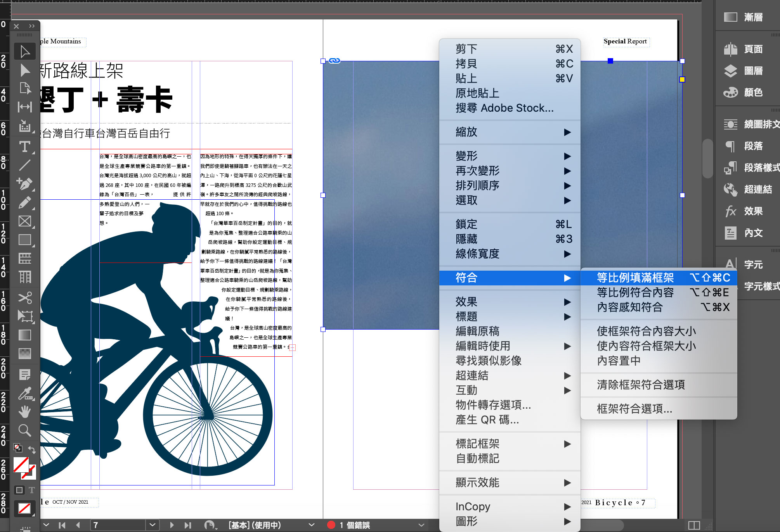This screenshot has height=532, width=780.
Task: Select the Direct Selection tool
Action: (x=25, y=70)
